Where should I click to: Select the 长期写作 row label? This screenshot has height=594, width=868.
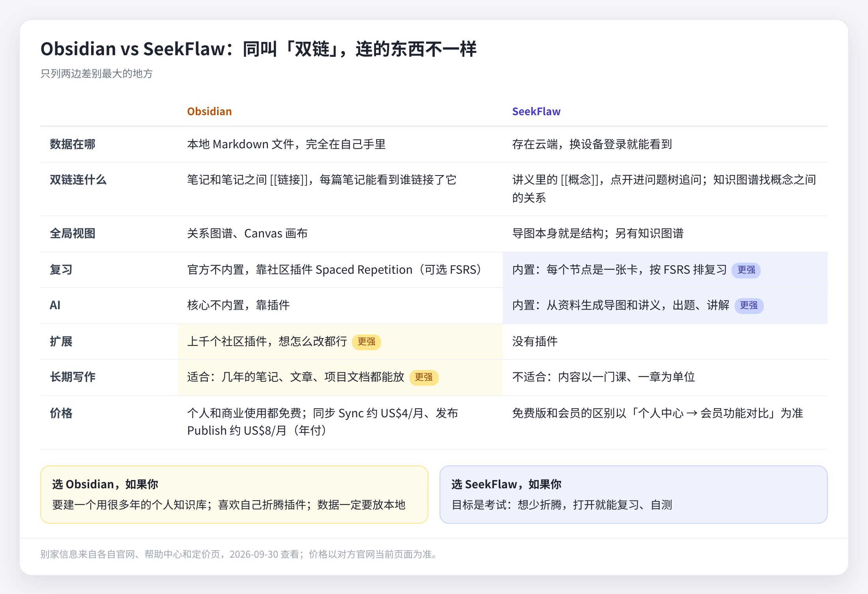point(73,377)
